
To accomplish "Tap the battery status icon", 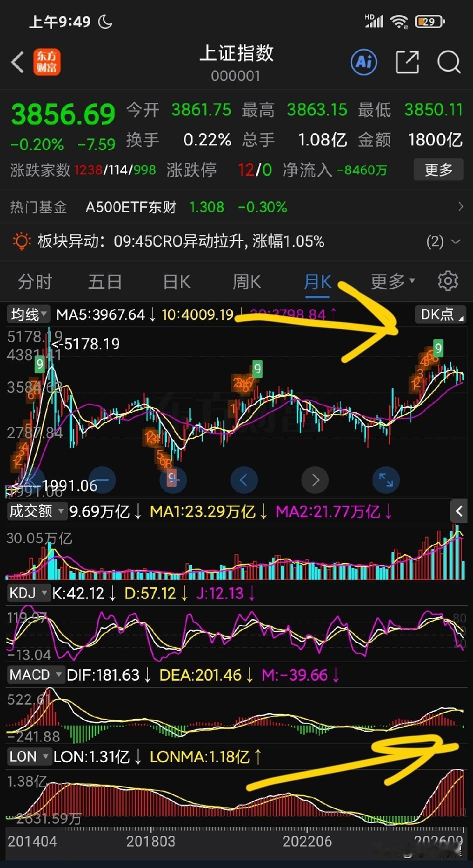I will click(430, 21).
